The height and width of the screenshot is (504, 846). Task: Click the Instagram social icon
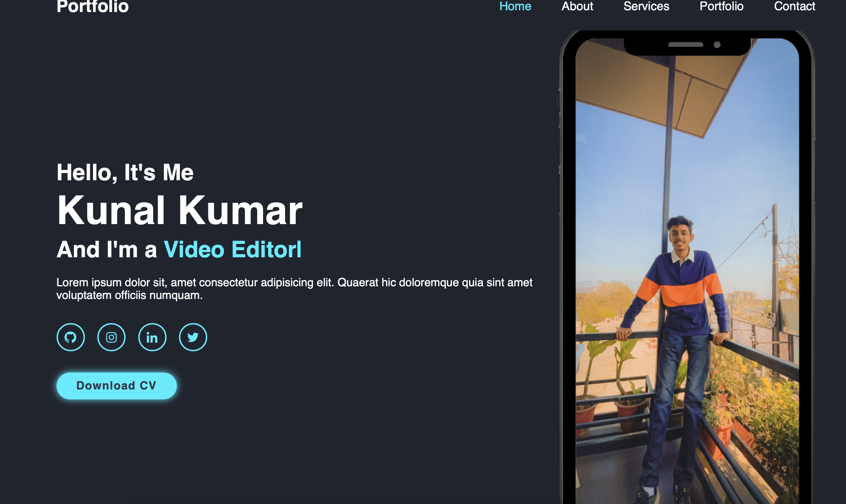pos(111,337)
